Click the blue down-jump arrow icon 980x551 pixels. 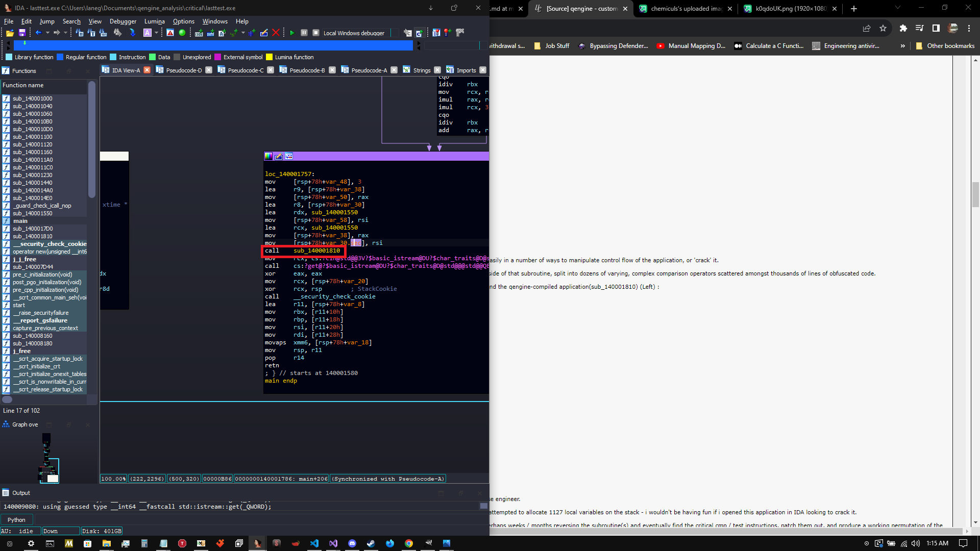(x=132, y=33)
